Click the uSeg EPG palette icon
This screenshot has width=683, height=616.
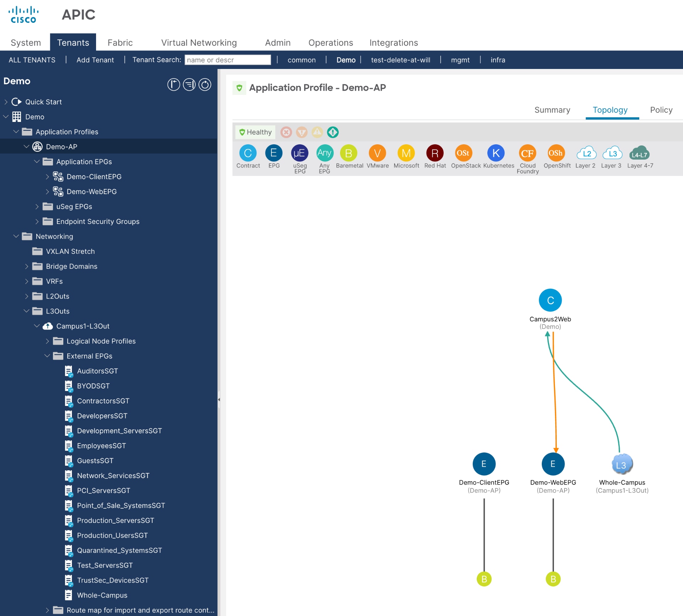[x=300, y=153]
